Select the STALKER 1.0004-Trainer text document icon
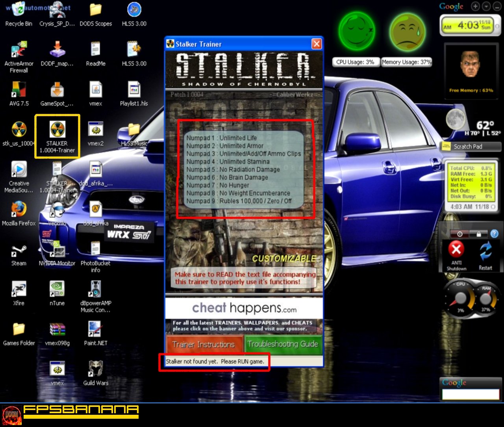This screenshot has height=427, width=504. tap(57, 177)
